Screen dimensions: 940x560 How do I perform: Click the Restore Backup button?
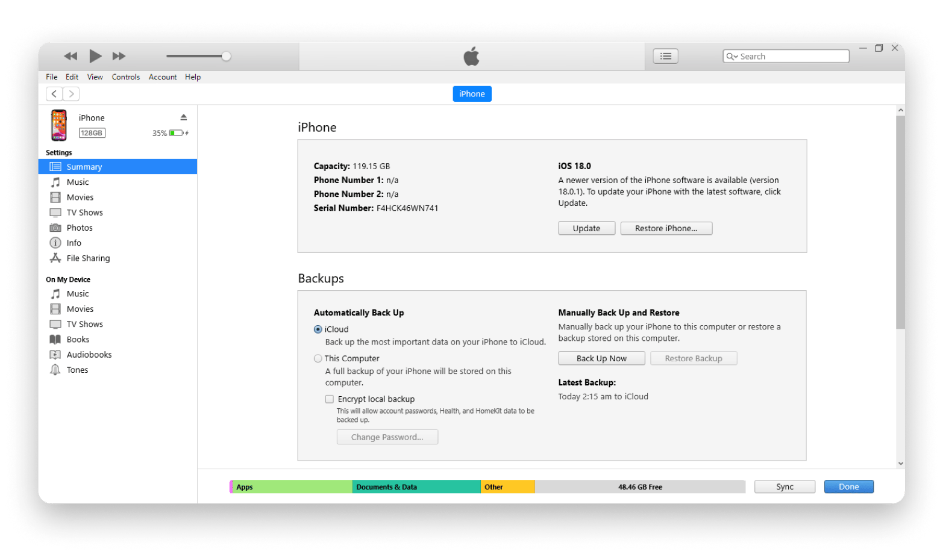(x=694, y=358)
